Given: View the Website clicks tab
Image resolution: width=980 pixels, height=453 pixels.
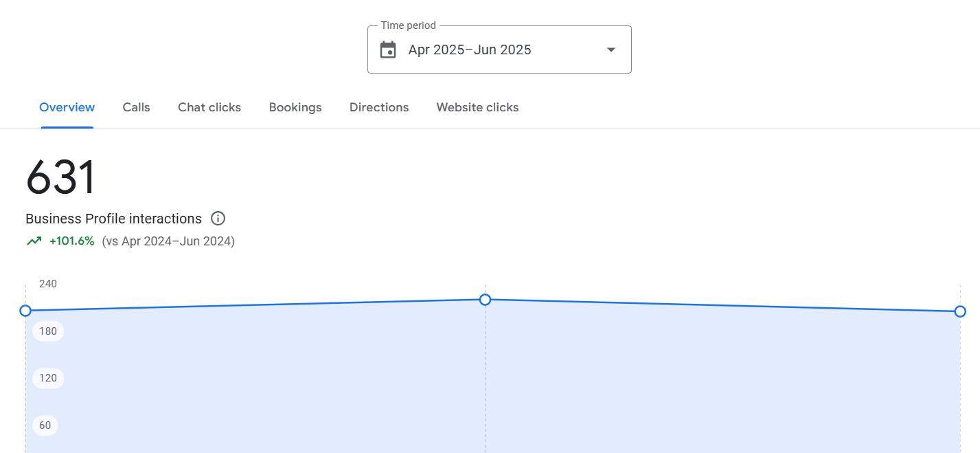Looking at the screenshot, I should pyautogui.click(x=477, y=107).
